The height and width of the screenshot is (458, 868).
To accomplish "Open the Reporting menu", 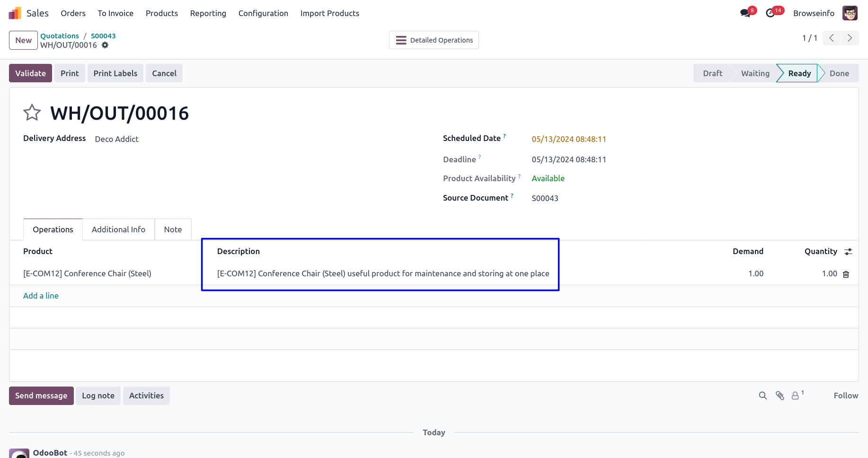I will point(208,13).
